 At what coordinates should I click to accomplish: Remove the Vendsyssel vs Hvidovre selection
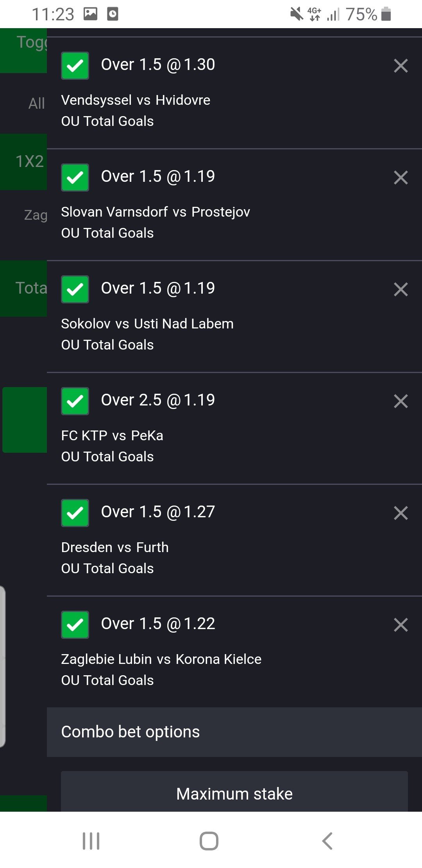[x=401, y=66]
